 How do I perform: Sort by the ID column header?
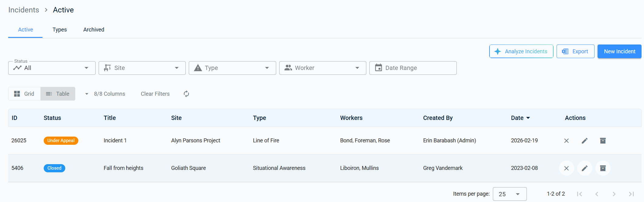[x=14, y=118]
